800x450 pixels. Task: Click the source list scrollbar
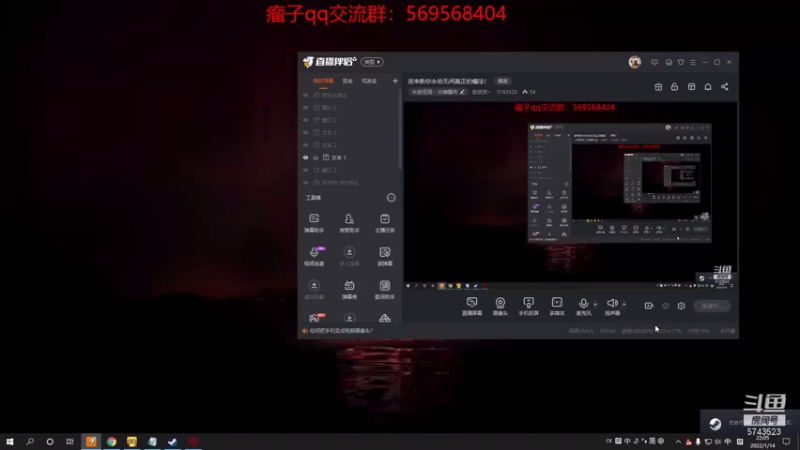[x=401, y=130]
